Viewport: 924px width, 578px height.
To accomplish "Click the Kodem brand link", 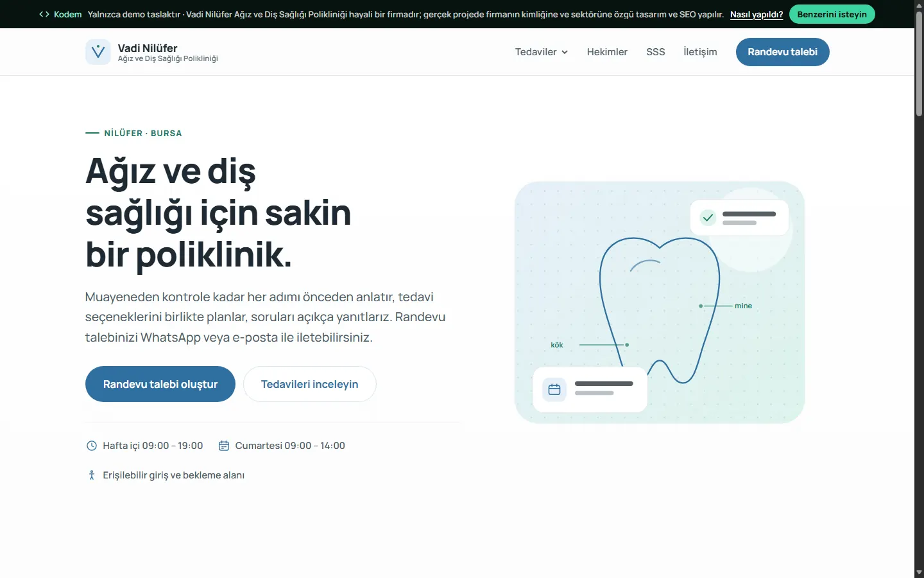I will (60, 14).
